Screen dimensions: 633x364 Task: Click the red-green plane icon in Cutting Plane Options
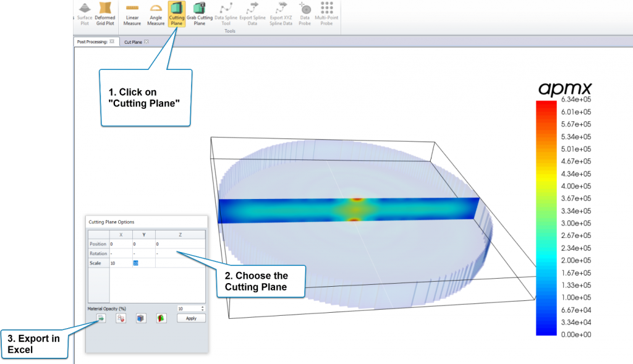pyautogui.click(x=160, y=318)
